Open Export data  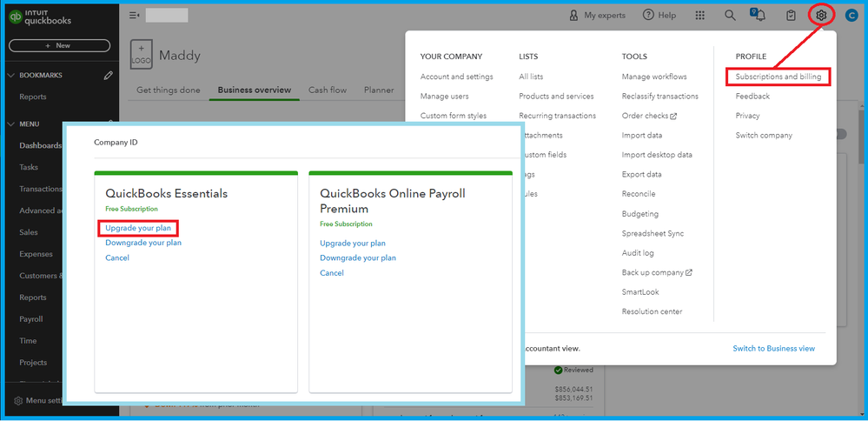click(641, 175)
